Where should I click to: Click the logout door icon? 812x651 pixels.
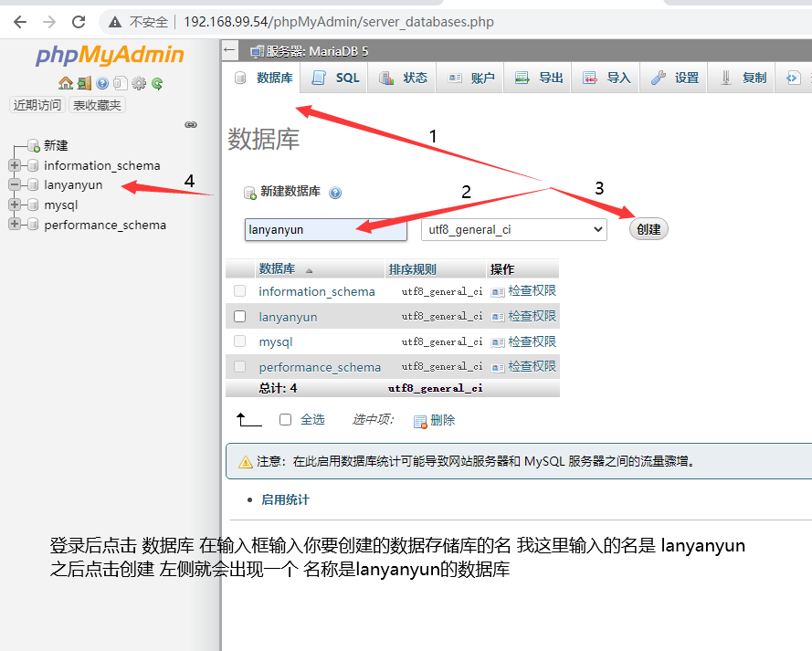[x=84, y=84]
